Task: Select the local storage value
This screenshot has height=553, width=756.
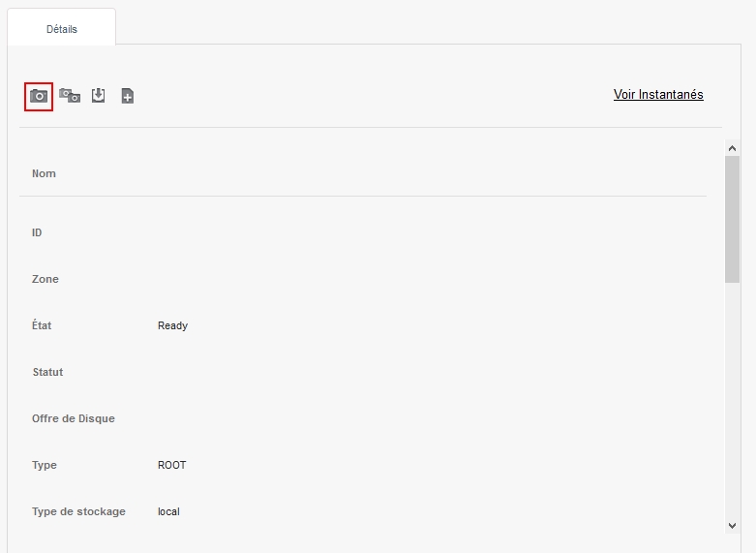Action: [168, 511]
